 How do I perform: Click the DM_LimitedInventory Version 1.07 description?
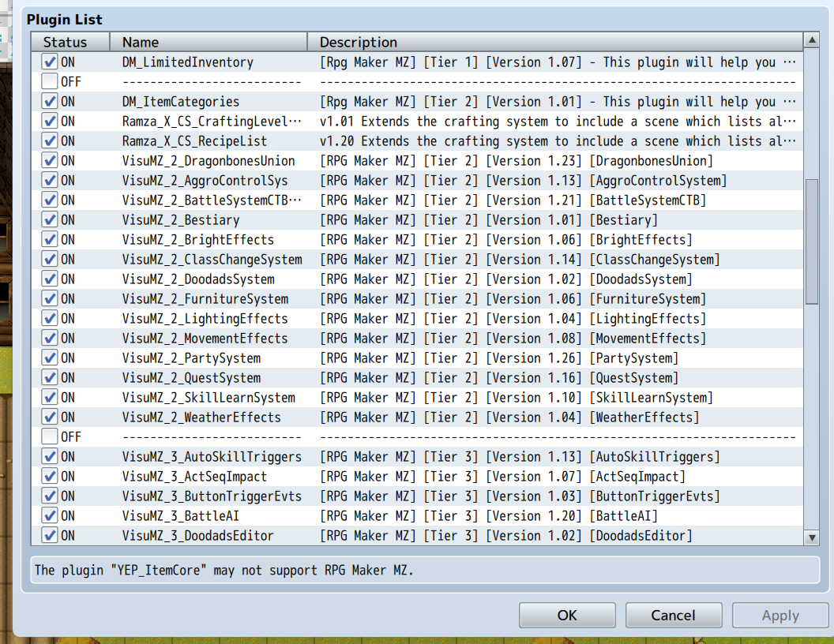pyautogui.click(x=558, y=62)
